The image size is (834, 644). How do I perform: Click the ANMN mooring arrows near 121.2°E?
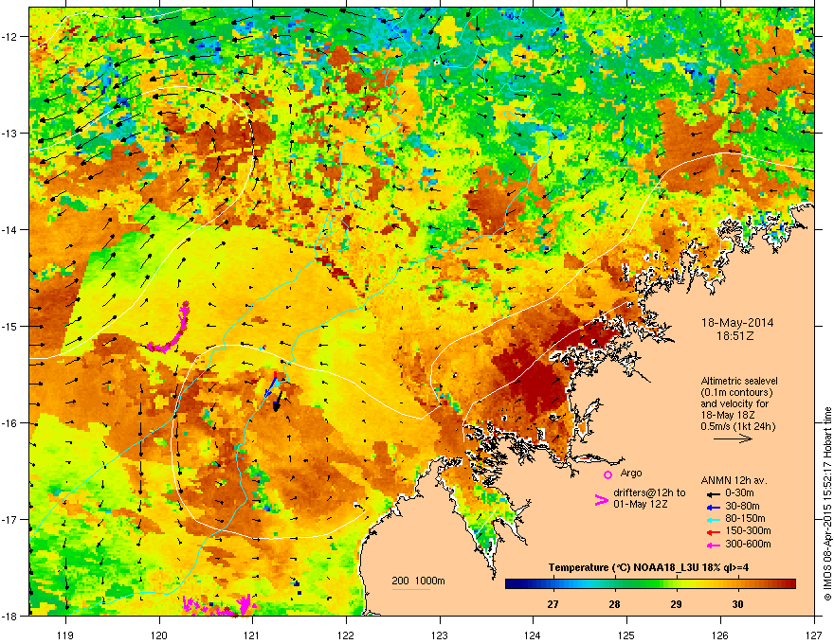pyautogui.click(x=275, y=391)
